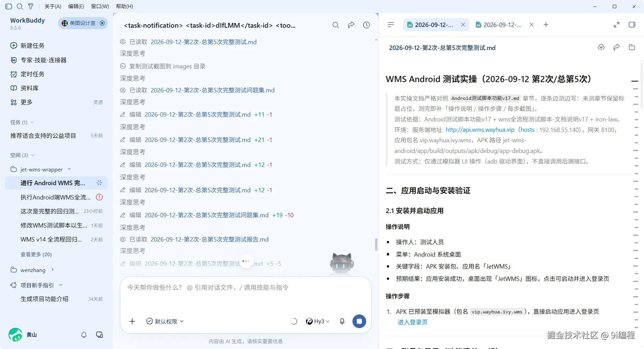Open file folder location icon for document
Image resolution: width=644 pixels, height=349 pixels.
click(632, 48)
